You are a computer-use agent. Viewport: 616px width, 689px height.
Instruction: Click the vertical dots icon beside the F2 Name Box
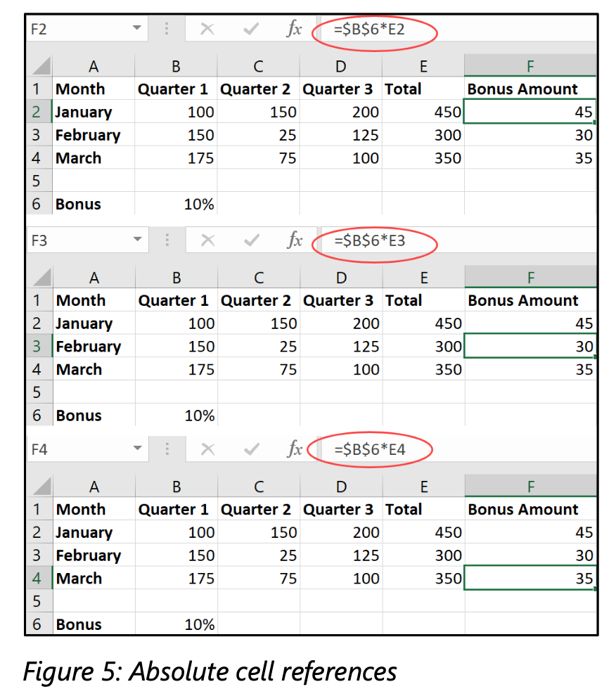(167, 29)
